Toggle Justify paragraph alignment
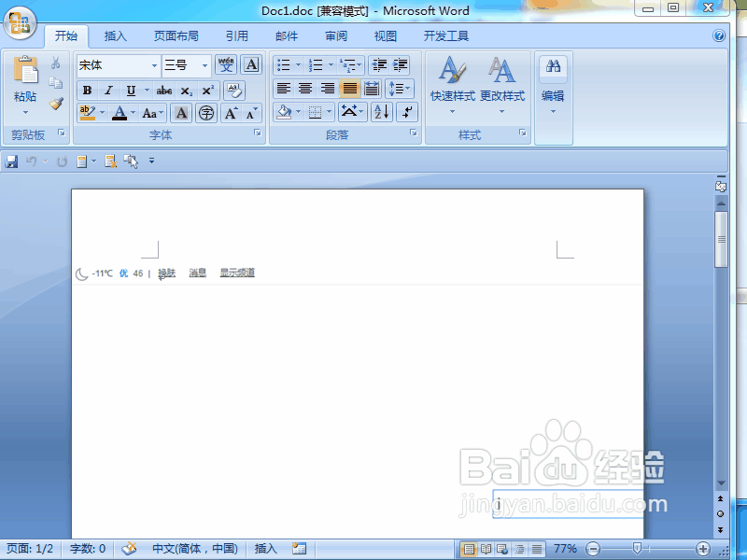Image resolution: width=747 pixels, height=560 pixels. click(x=349, y=88)
